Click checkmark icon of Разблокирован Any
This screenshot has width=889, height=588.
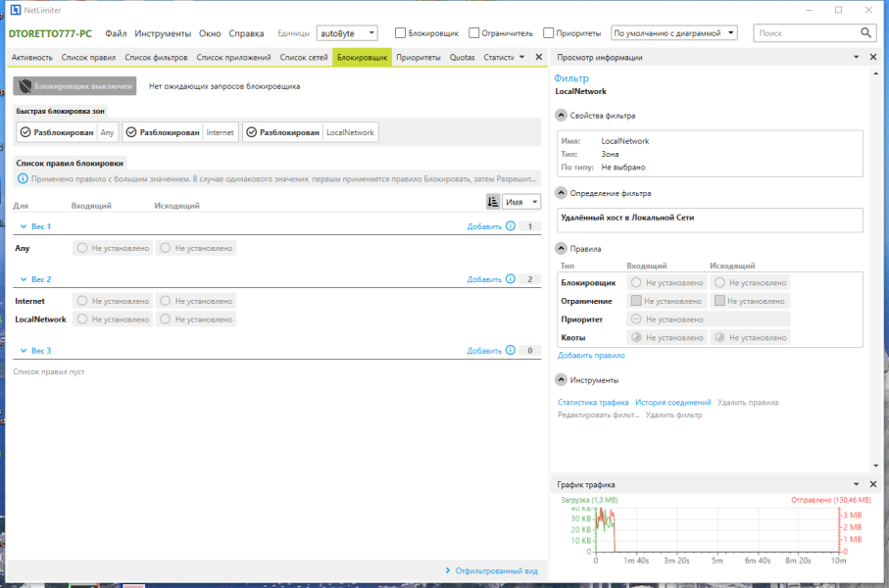click(x=25, y=132)
